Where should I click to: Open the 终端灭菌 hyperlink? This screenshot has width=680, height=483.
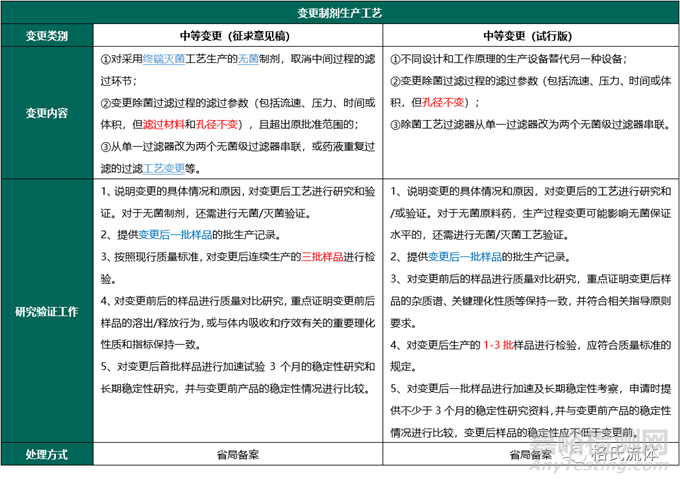coord(164,59)
